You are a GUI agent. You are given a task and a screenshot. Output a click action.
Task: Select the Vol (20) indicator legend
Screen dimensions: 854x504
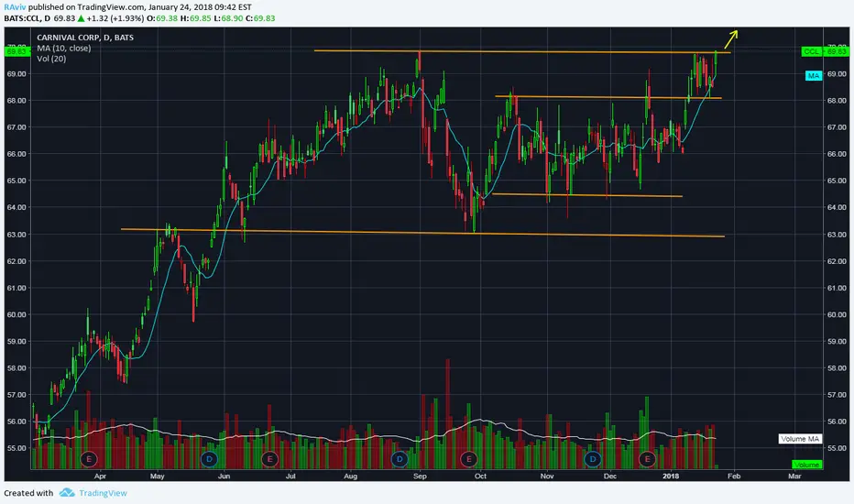tap(51, 59)
